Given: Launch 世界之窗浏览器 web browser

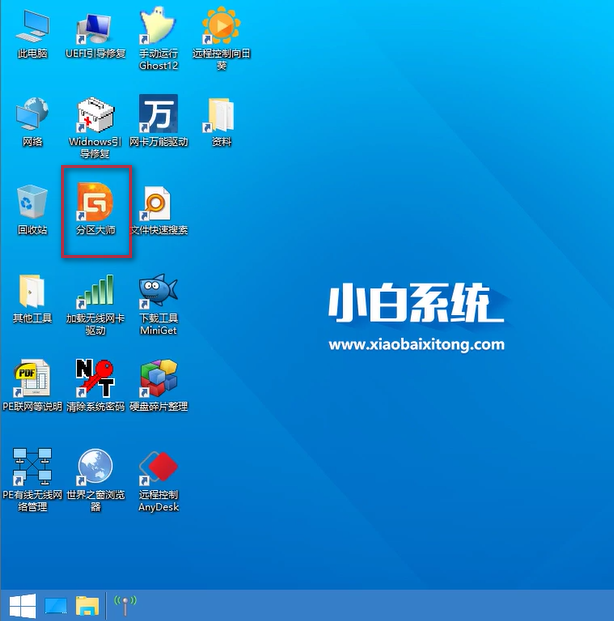Looking at the screenshot, I should (95, 467).
